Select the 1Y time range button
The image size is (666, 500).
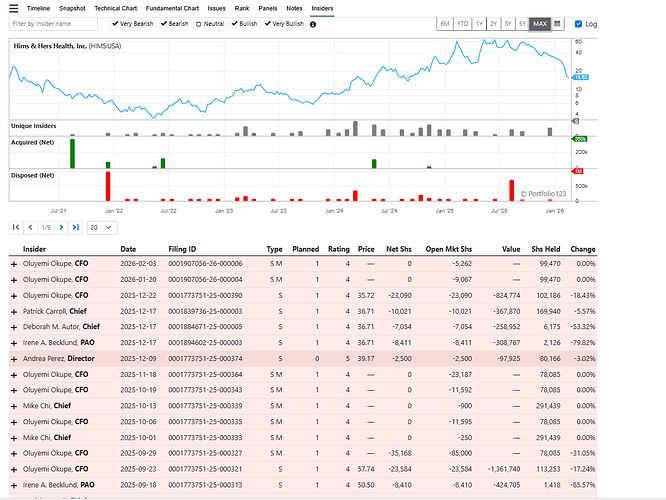[480, 23]
